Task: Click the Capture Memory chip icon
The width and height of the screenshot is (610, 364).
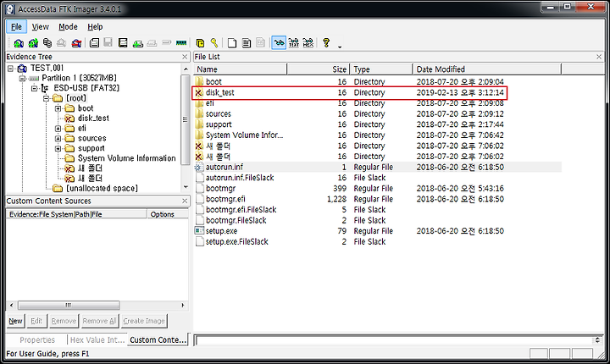Action: pos(181,43)
